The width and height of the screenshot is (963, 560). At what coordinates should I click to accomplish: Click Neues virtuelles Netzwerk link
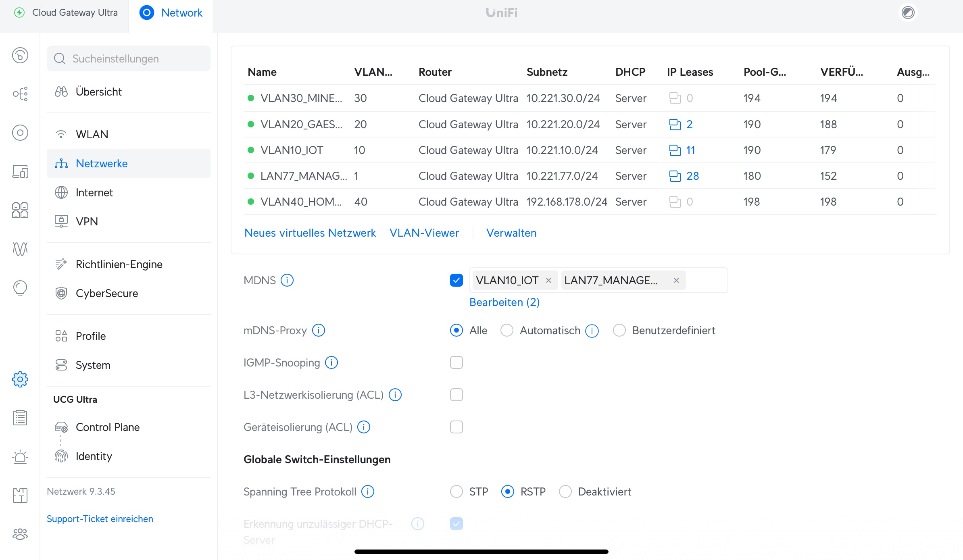(310, 233)
